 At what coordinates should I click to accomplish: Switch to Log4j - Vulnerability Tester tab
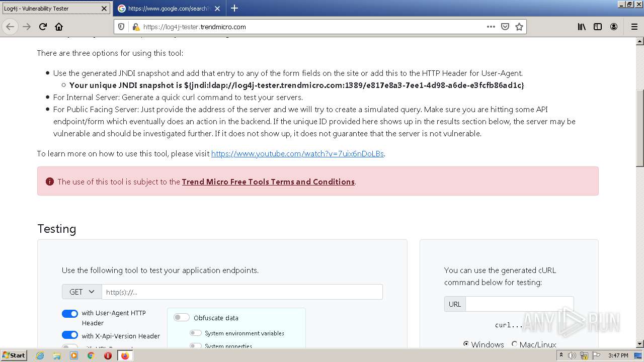(55, 9)
